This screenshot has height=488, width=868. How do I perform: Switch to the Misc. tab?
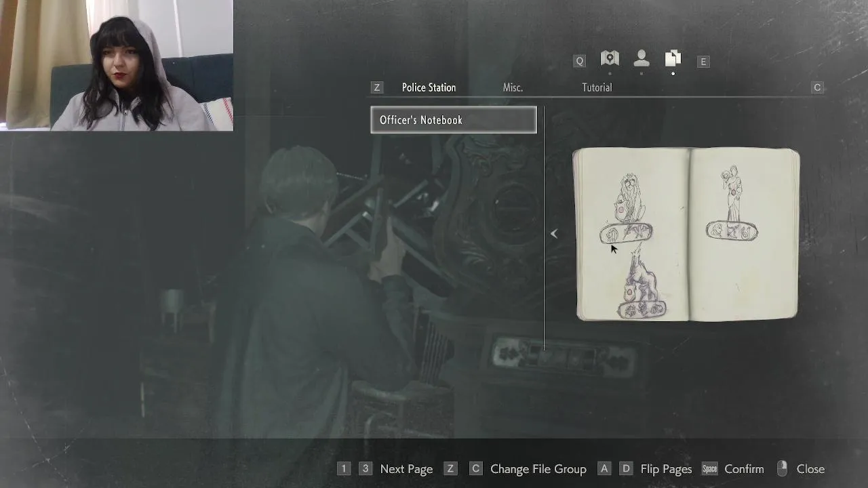(513, 87)
